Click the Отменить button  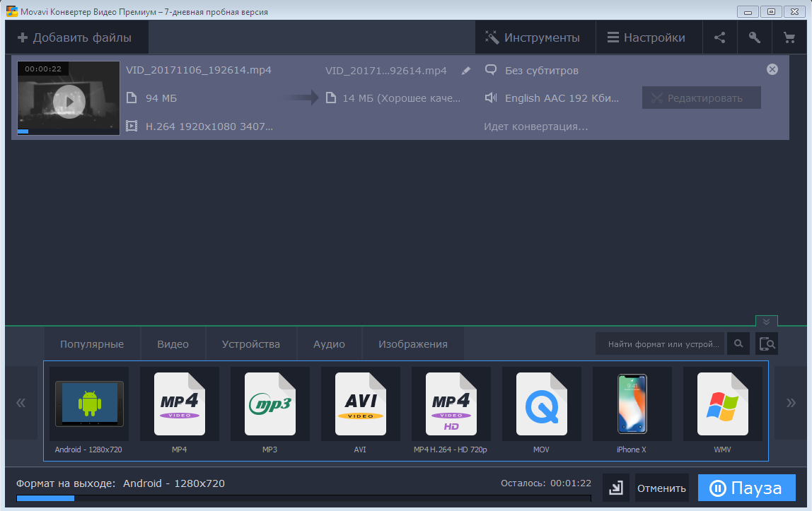click(661, 488)
